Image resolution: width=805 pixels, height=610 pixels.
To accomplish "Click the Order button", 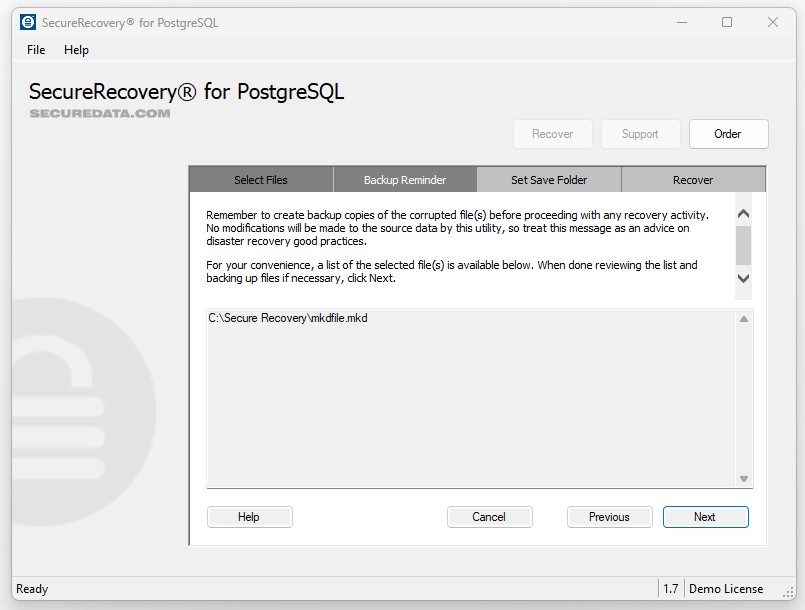I will point(728,134).
